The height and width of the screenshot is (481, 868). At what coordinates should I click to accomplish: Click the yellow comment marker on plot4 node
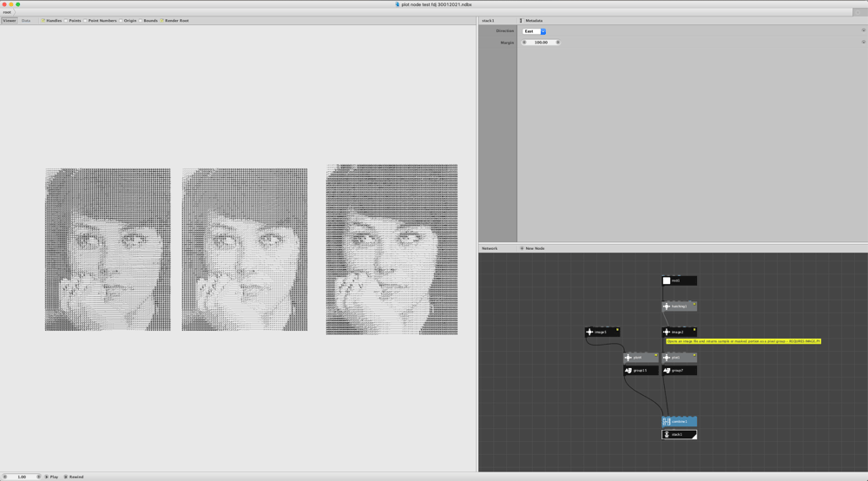click(656, 355)
